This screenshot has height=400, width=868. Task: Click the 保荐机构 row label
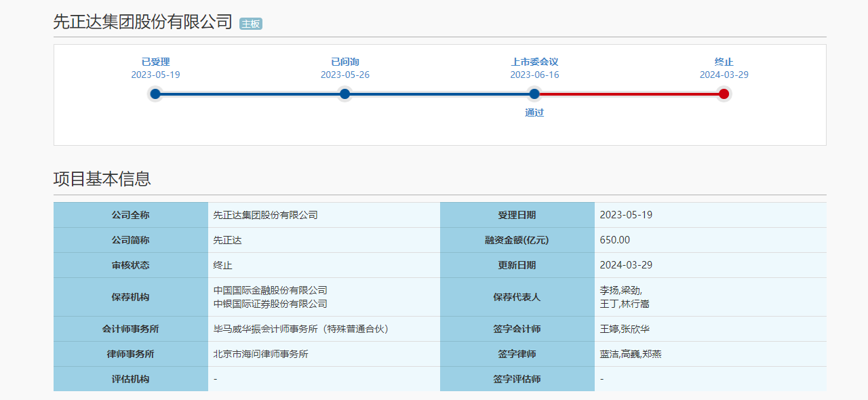coord(131,297)
